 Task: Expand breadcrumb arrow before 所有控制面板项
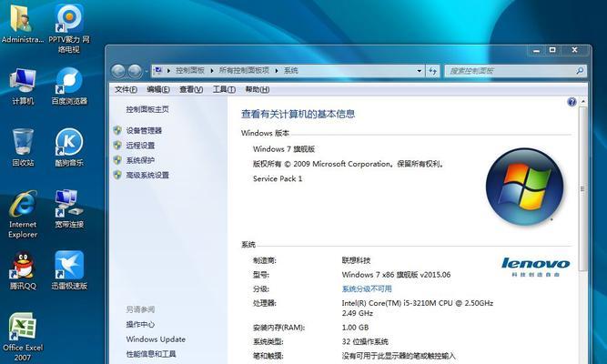[x=212, y=71]
